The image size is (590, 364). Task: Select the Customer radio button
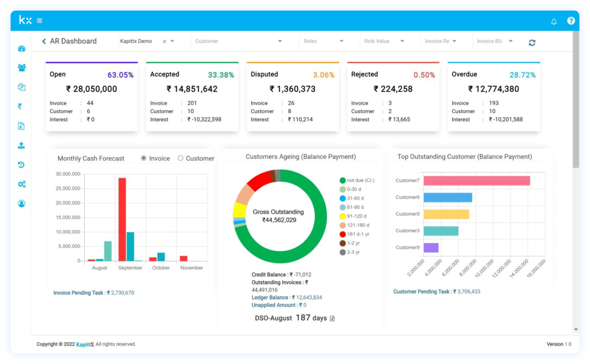[x=180, y=158]
